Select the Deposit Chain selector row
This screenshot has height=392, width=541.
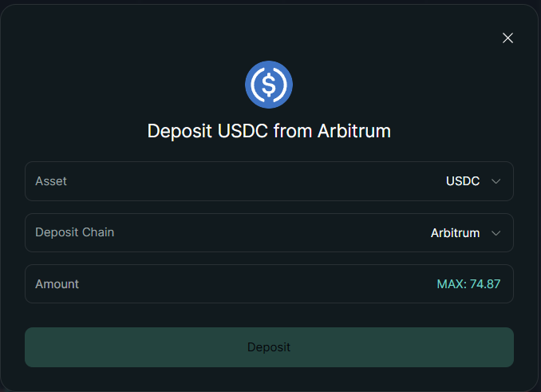click(x=269, y=233)
